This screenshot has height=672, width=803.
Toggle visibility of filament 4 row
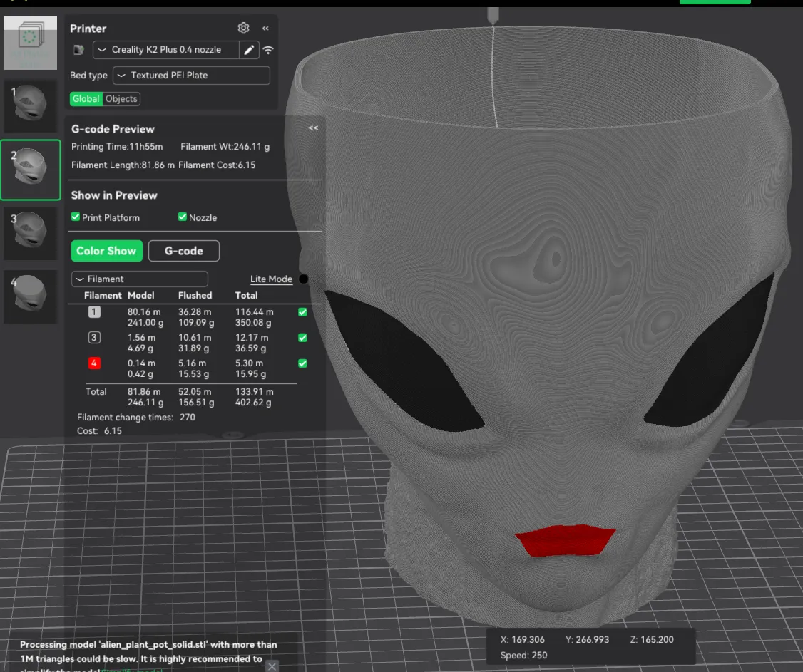(302, 363)
